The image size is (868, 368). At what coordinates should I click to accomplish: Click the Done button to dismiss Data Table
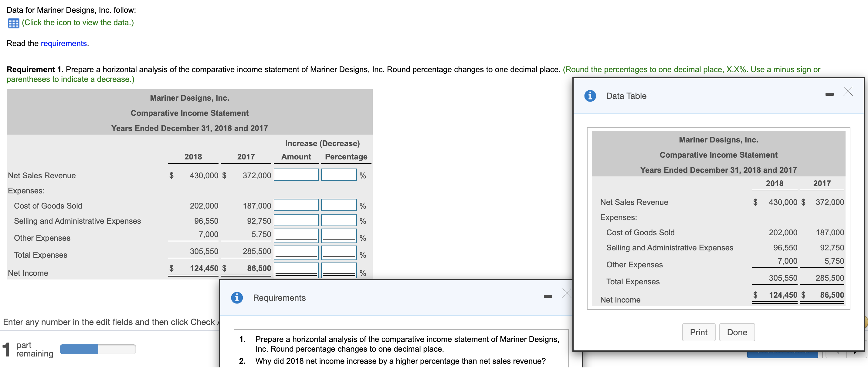[737, 332]
